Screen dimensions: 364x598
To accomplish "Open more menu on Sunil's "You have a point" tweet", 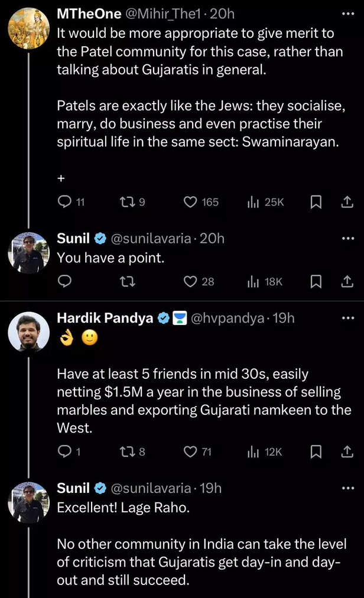I will pyautogui.click(x=347, y=239).
